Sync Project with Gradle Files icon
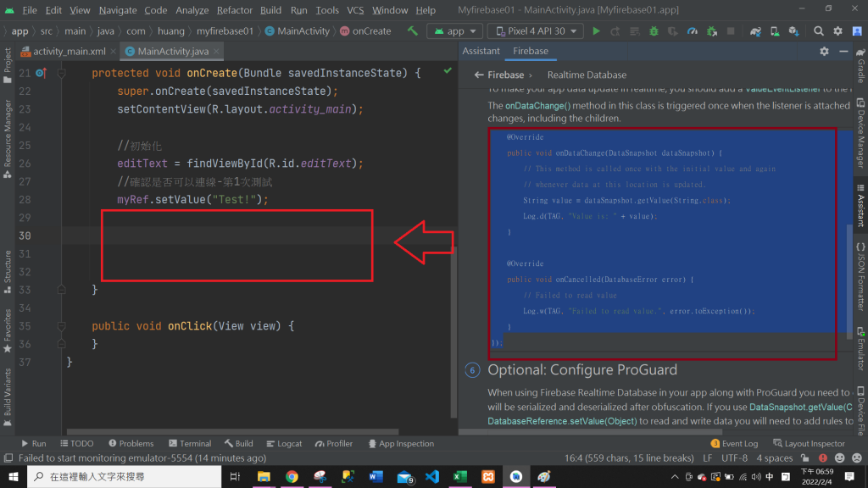868x488 pixels. (755, 31)
